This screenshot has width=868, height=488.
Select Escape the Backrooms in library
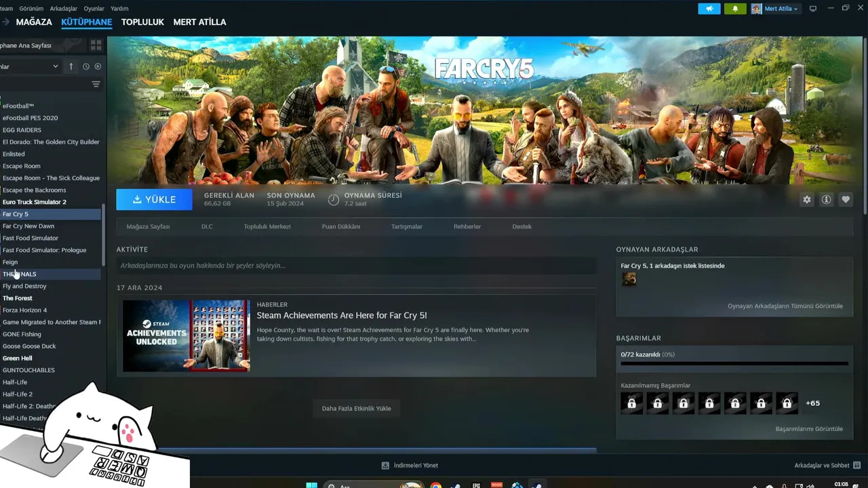tap(34, 190)
